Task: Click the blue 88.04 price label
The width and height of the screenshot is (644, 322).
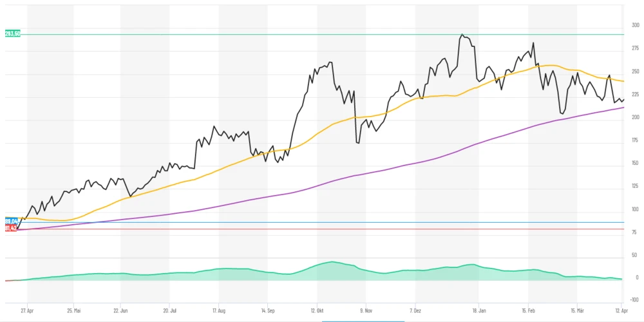Action: [x=10, y=222]
